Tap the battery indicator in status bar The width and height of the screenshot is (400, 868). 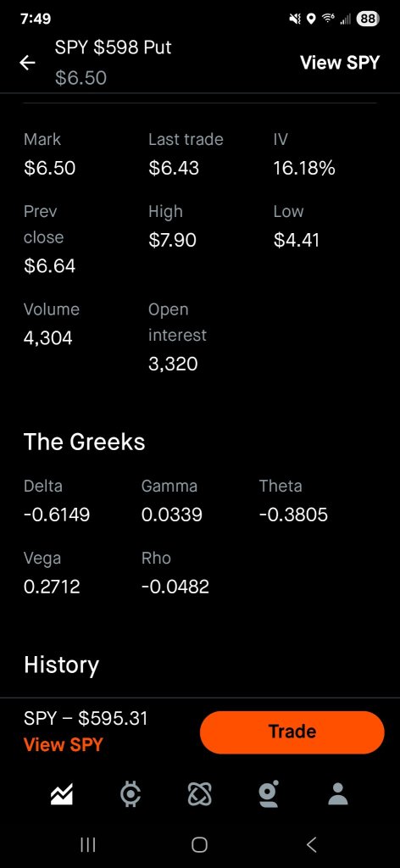(x=368, y=19)
